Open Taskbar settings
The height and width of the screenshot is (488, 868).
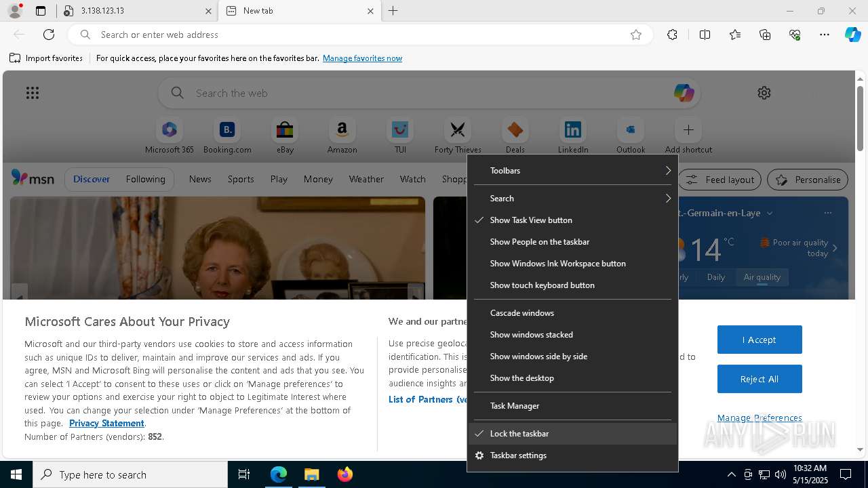point(572,455)
